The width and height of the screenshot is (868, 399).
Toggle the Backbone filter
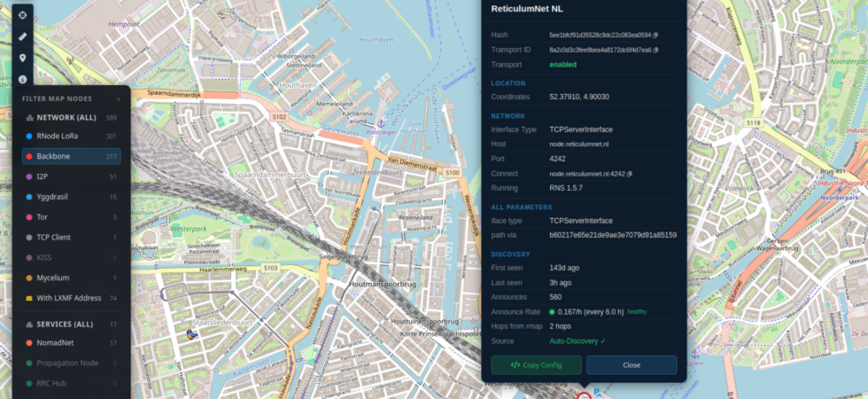72,156
